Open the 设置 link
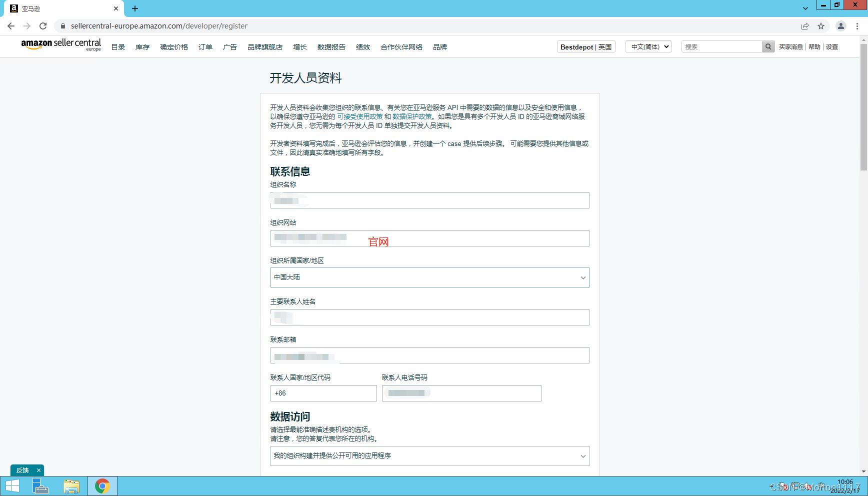Image resolution: width=868 pixels, height=496 pixels. (x=832, y=47)
